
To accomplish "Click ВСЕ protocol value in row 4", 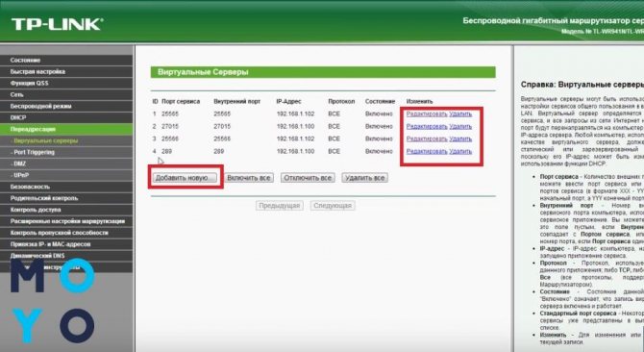I will coord(334,151).
